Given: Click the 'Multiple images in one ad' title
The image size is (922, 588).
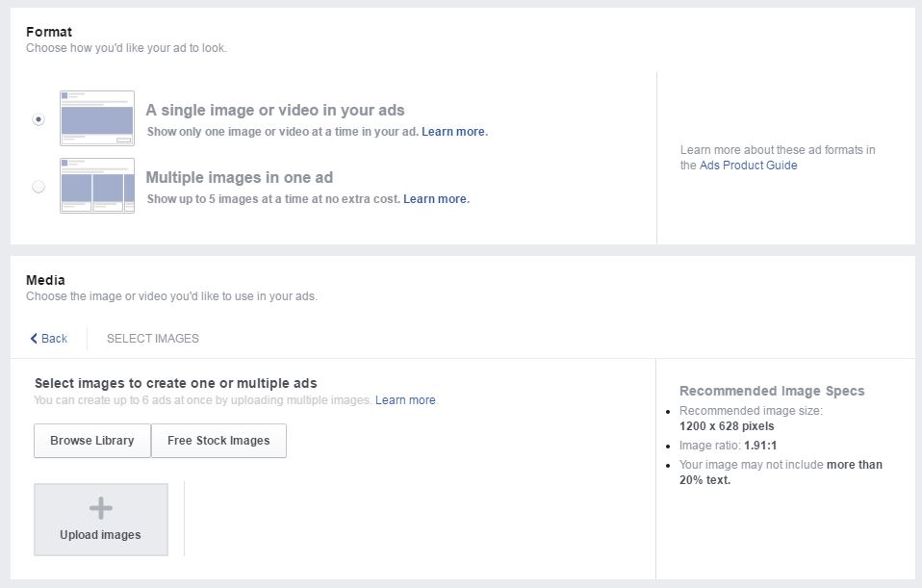Looking at the screenshot, I should coord(240,178).
